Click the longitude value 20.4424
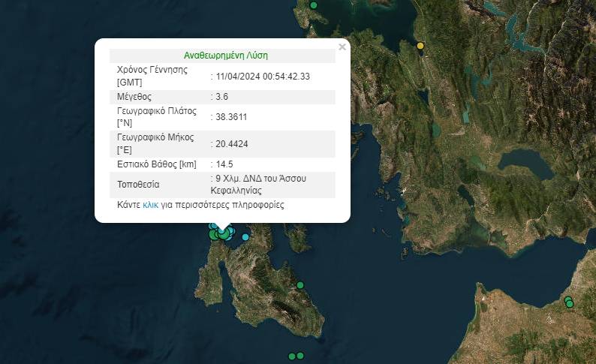 [231, 144]
